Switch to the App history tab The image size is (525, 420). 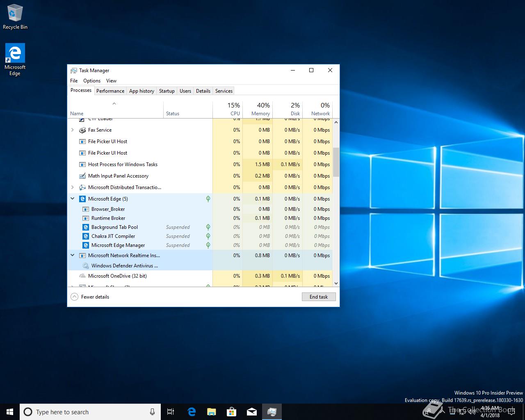pos(142,91)
